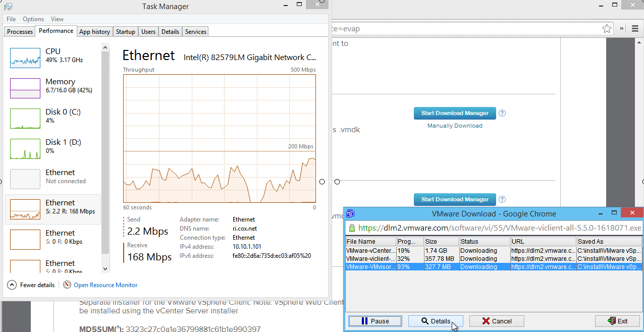Click the Intel(R) 82579LM adapter name heading
The image size is (644, 332).
coord(250,58)
